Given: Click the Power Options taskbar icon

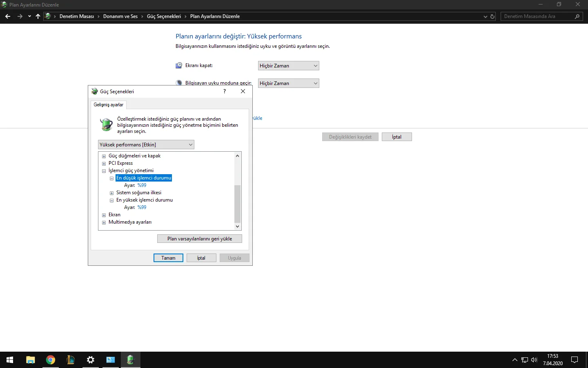Looking at the screenshot, I should pos(131,360).
